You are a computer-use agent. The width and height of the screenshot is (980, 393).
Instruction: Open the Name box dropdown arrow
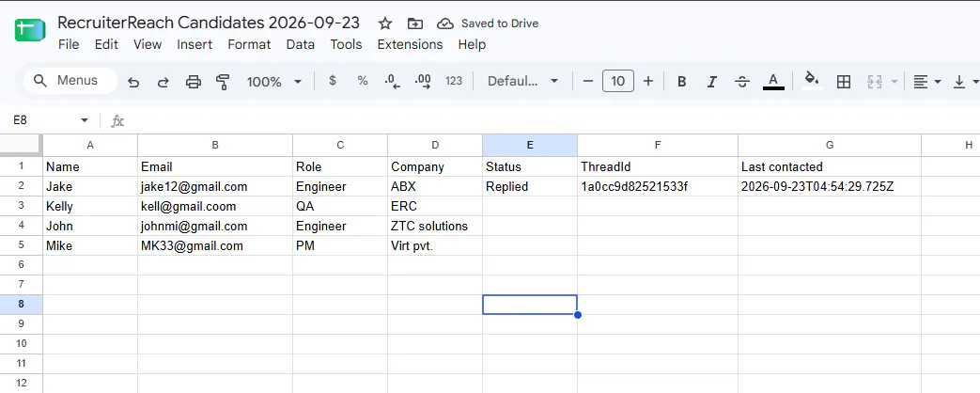click(x=85, y=120)
